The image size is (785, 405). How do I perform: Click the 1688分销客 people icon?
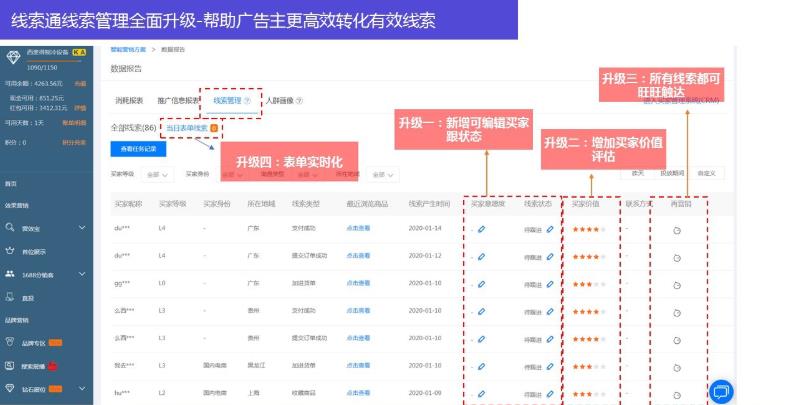[x=10, y=274]
